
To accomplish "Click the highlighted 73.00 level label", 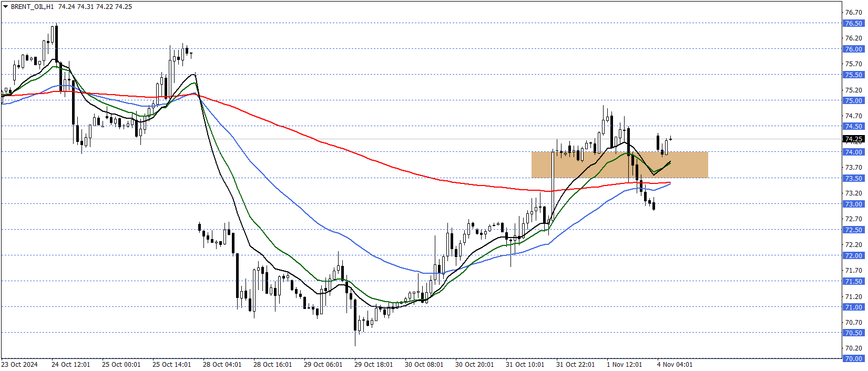I will (x=853, y=204).
